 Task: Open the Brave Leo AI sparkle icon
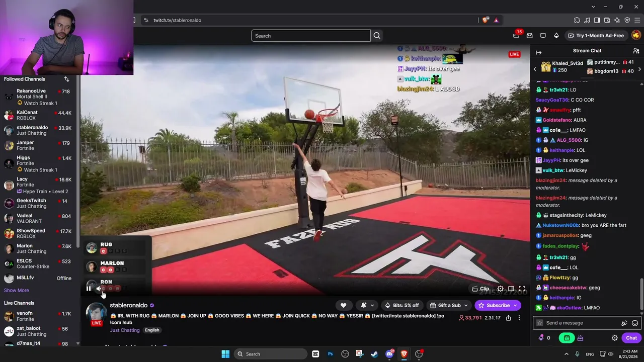coord(617,20)
